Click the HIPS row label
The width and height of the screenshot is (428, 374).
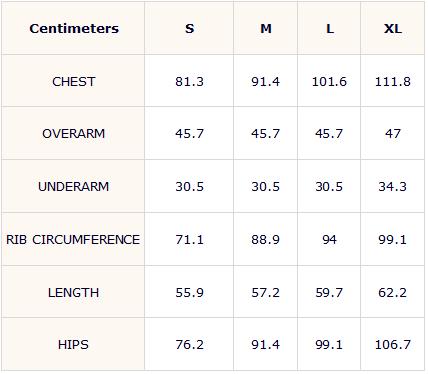point(73,345)
